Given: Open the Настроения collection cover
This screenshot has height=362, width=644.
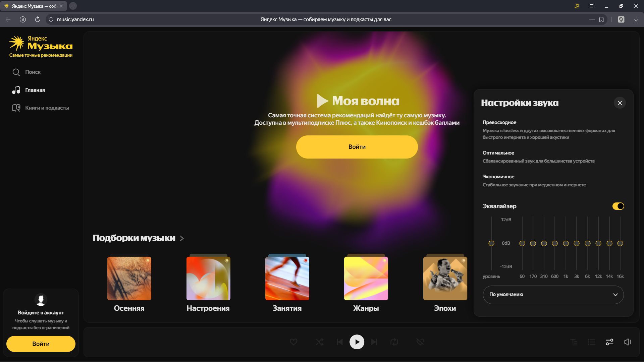Looking at the screenshot, I should (x=208, y=279).
